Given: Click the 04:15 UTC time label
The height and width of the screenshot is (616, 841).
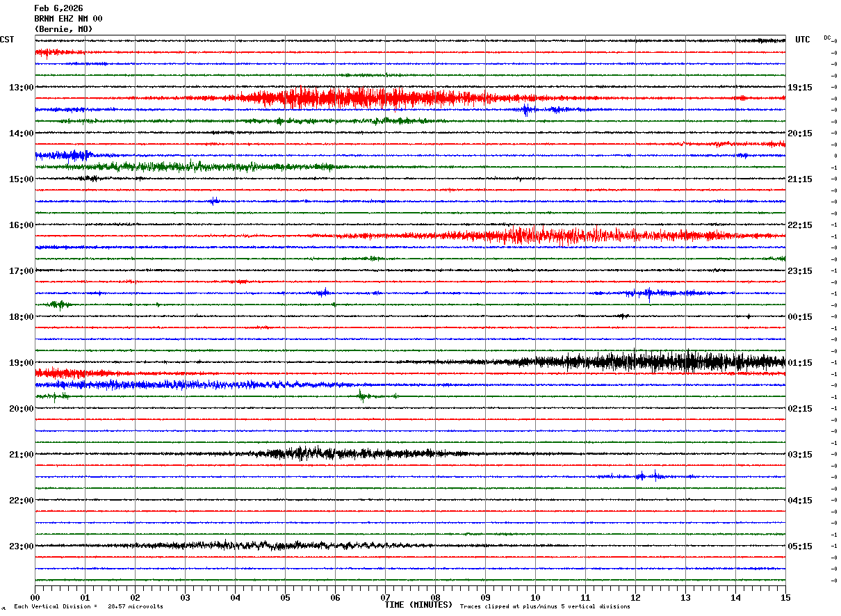Looking at the screenshot, I should [800, 501].
